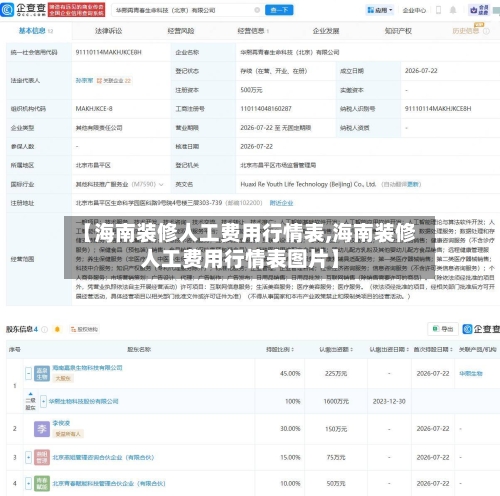Switch to the 法律诉讼 tab
500x496 pixels.
[x=108, y=31]
